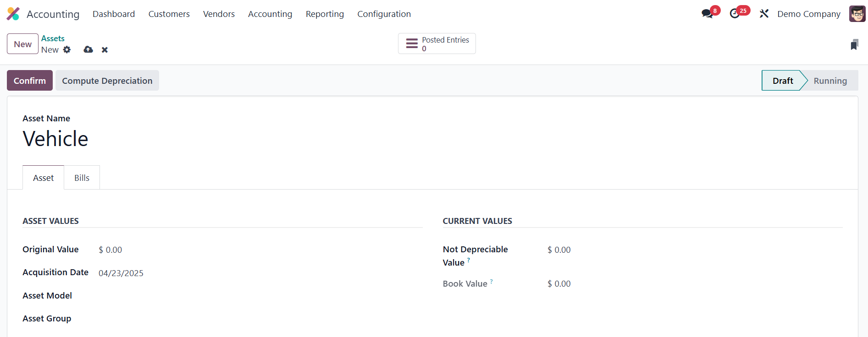Click the Confirm button
Image resolution: width=868 pixels, height=337 pixels.
[x=30, y=81]
